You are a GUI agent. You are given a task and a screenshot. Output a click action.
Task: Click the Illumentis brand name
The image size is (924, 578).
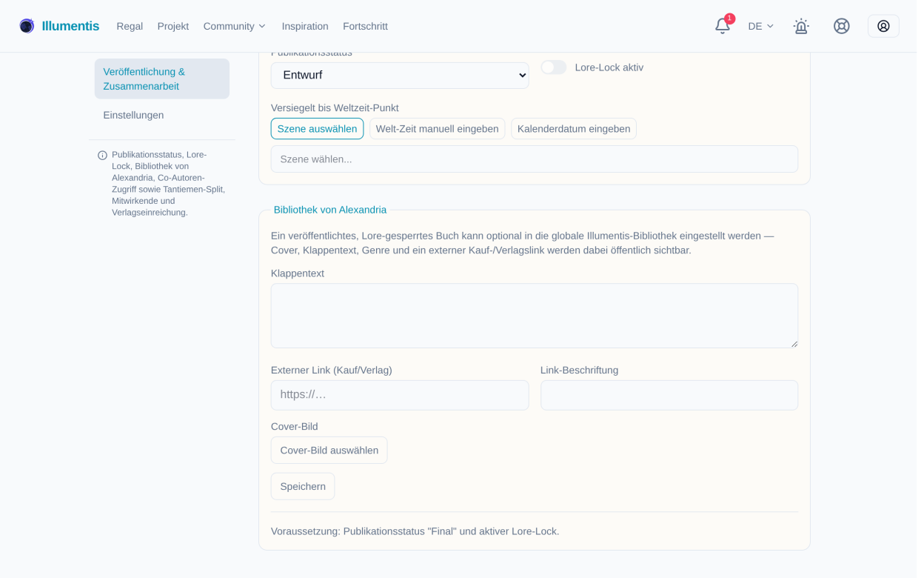coord(71,27)
